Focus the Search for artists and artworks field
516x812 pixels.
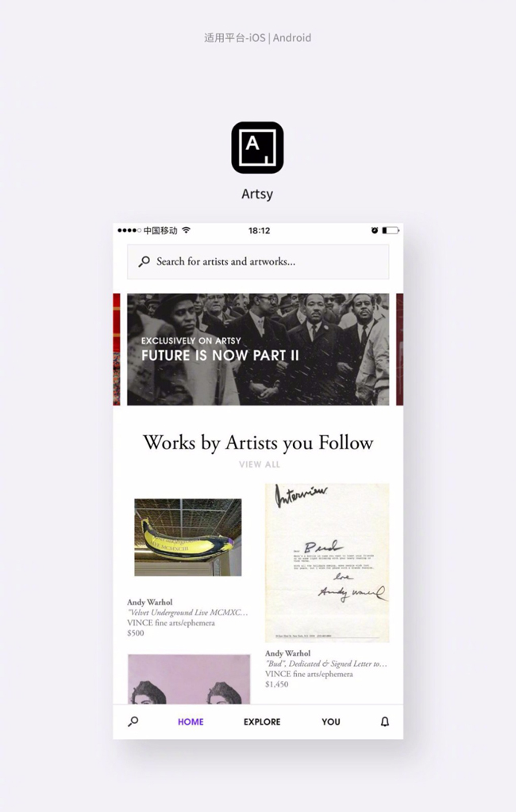coord(258,261)
